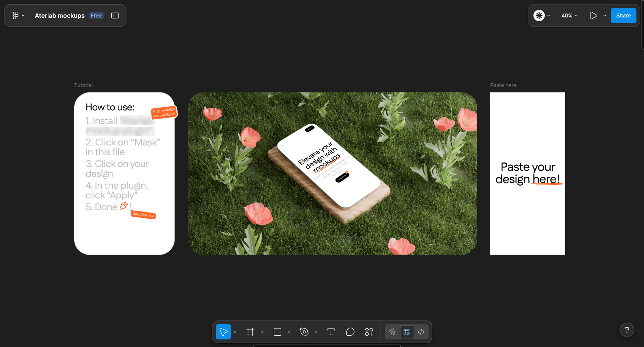Open the Actions and resources menu
This screenshot has height=347, width=644.
369,332
